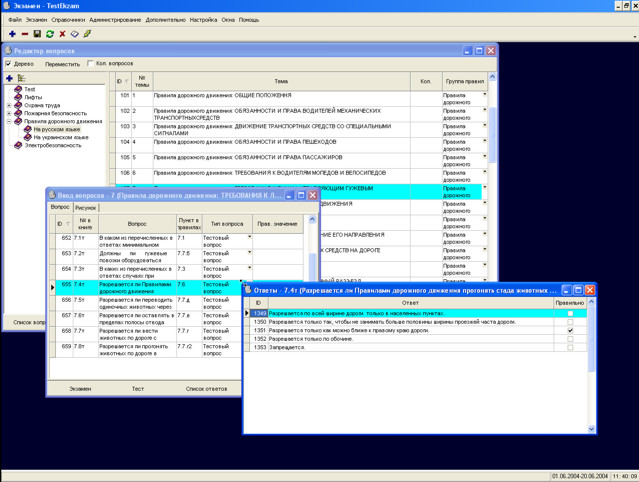Click the red X cancel icon in toolbar
This screenshot has height=482, width=639.
(x=63, y=34)
